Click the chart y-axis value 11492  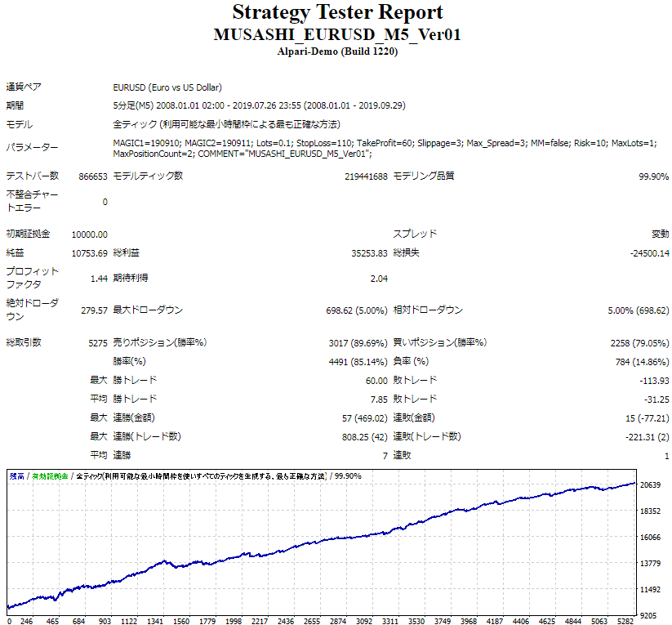point(650,590)
